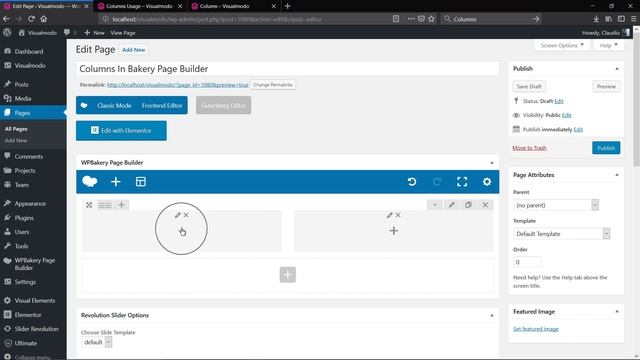Click the row drag-move handle icon
The height and width of the screenshot is (360, 640).
pyautogui.click(x=89, y=205)
